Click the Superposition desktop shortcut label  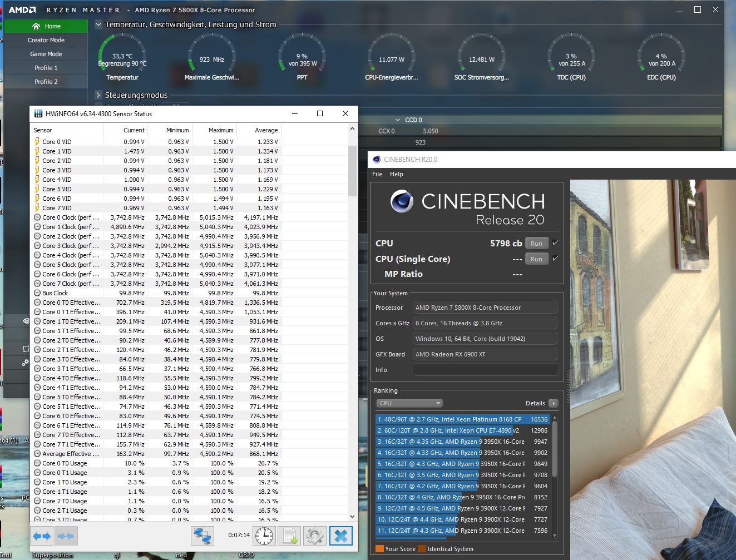(x=52, y=555)
